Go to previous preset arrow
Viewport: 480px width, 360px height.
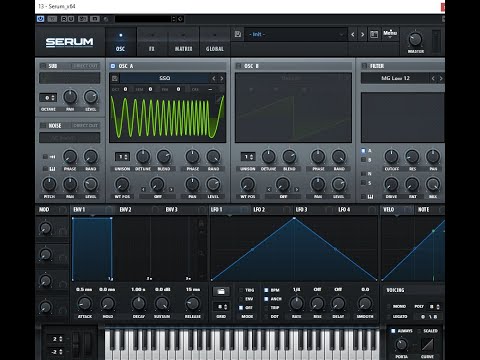(x=353, y=34)
